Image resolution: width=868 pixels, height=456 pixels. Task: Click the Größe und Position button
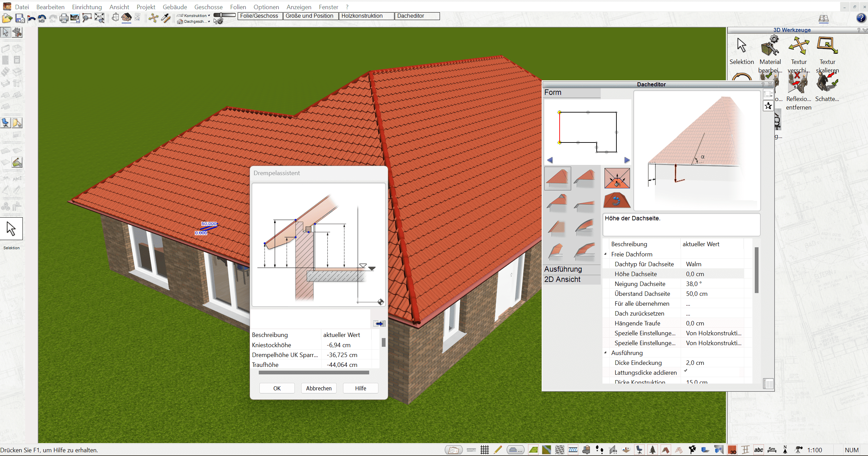pos(310,16)
